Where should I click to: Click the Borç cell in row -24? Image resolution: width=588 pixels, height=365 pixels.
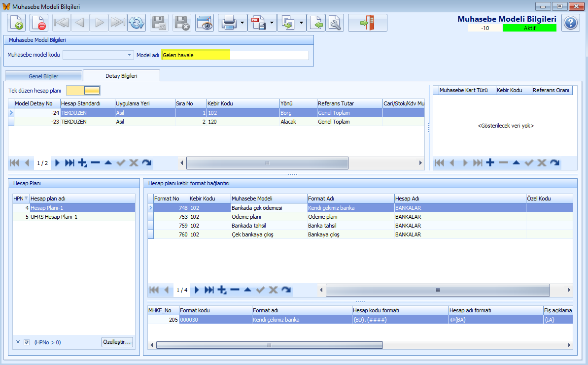point(298,113)
